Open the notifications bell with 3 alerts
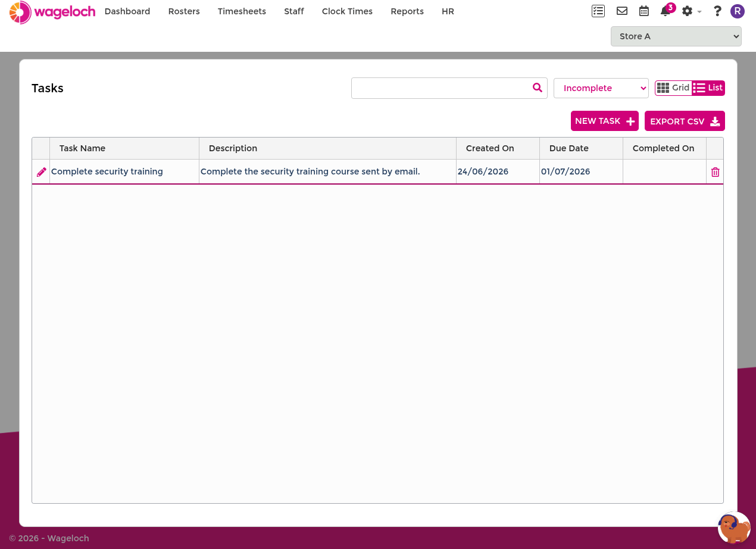Image resolution: width=756 pixels, height=549 pixels. (666, 10)
